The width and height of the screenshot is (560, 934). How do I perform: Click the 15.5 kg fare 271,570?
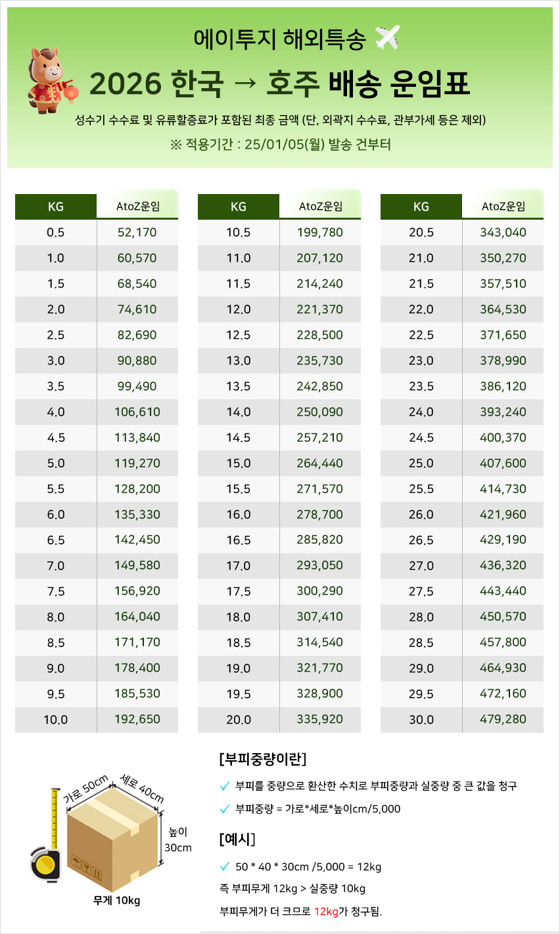click(320, 489)
